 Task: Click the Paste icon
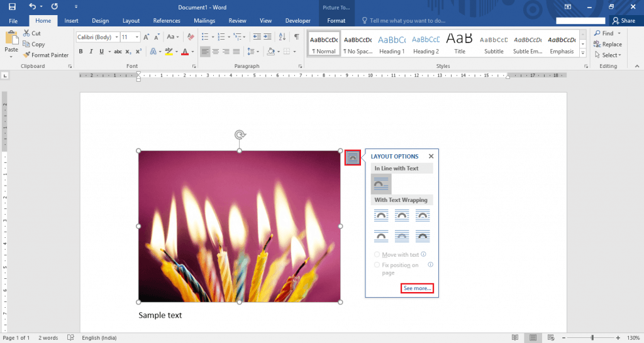click(11, 38)
